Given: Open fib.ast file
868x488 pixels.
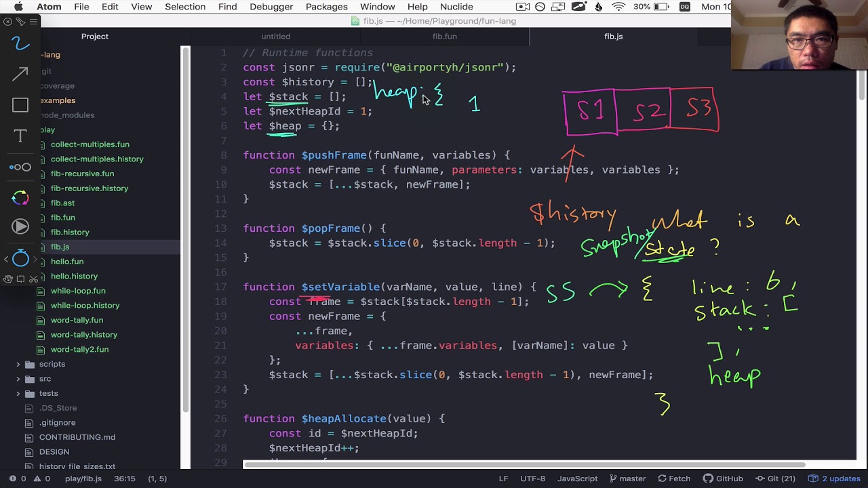Looking at the screenshot, I should 62,203.
